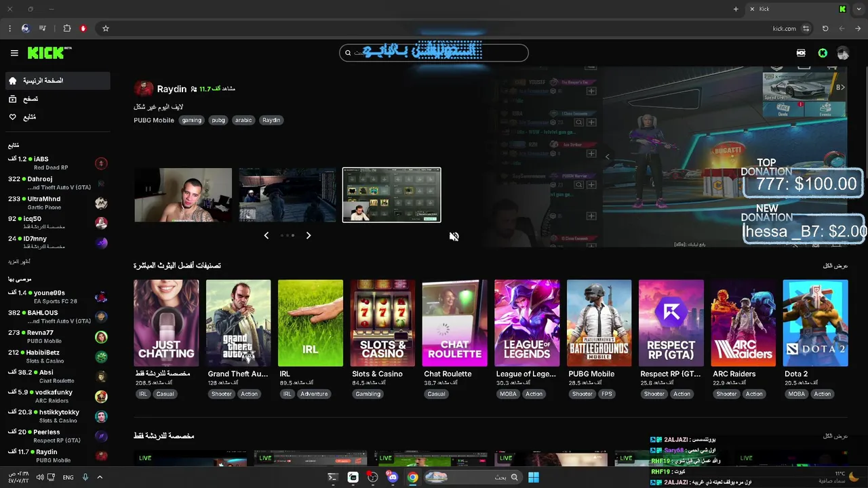The width and height of the screenshot is (868, 488).
Task: Open the Just Chatting category card
Action: tap(166, 323)
